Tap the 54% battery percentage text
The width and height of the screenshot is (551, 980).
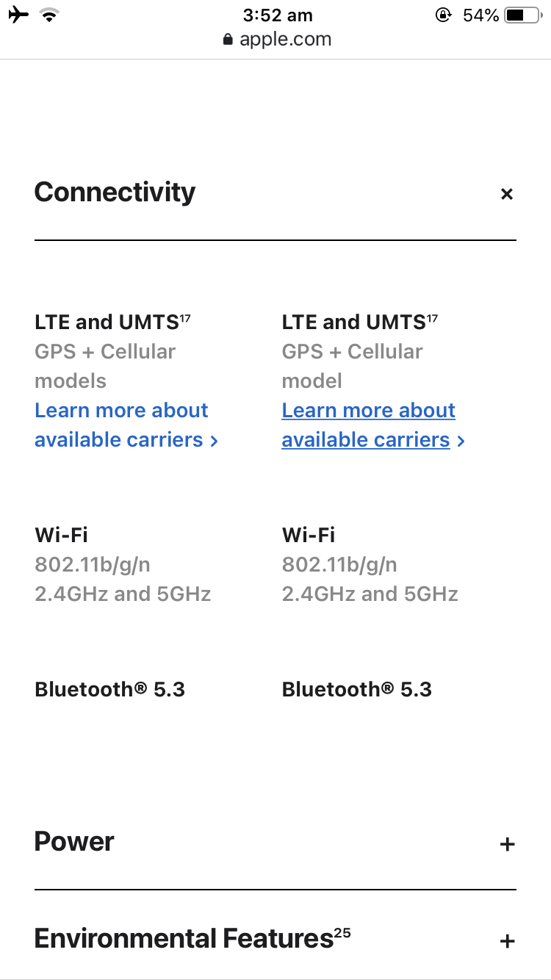coord(480,15)
